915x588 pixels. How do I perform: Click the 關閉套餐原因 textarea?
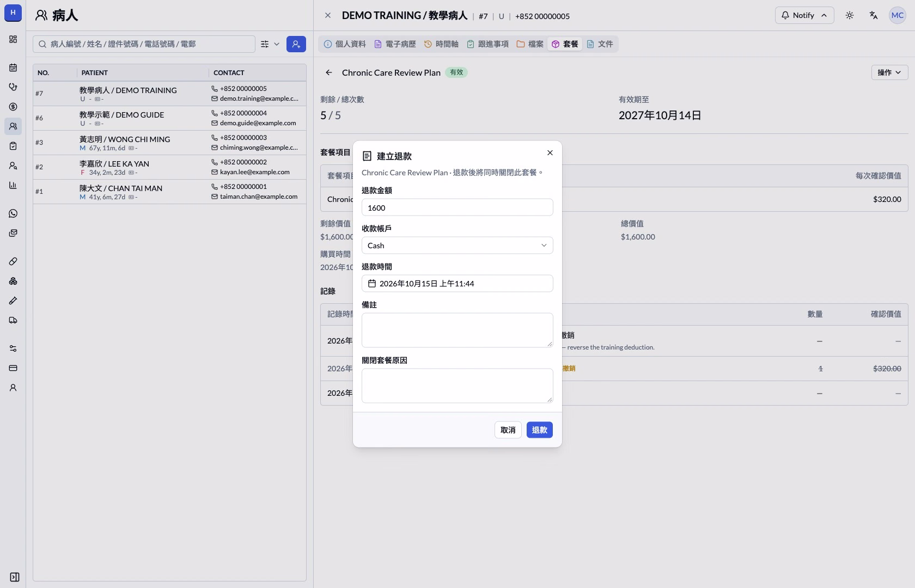point(457,385)
